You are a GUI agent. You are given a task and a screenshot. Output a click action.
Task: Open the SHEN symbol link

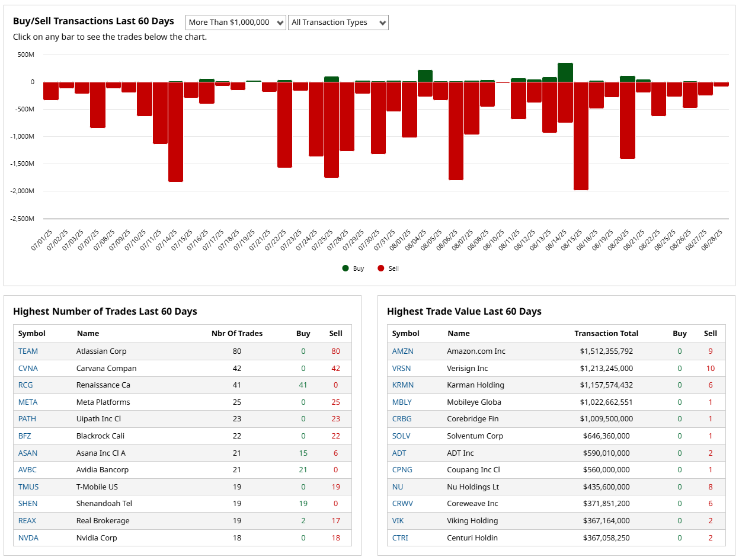pyautogui.click(x=28, y=504)
